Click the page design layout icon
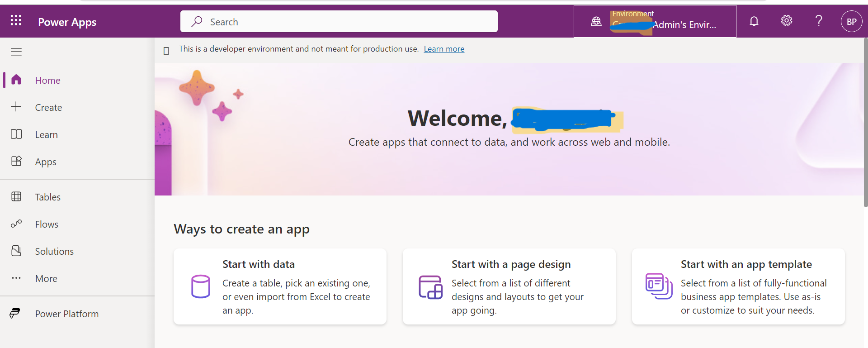 [430, 287]
